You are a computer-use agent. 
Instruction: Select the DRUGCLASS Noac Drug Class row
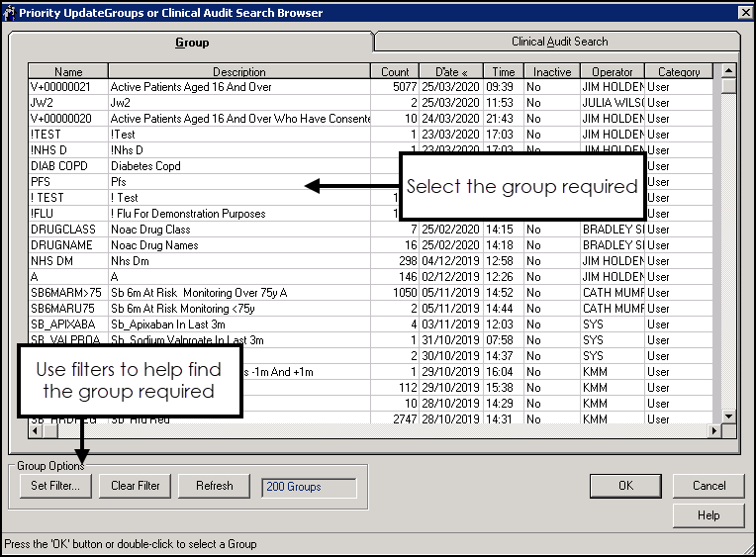tap(198, 230)
